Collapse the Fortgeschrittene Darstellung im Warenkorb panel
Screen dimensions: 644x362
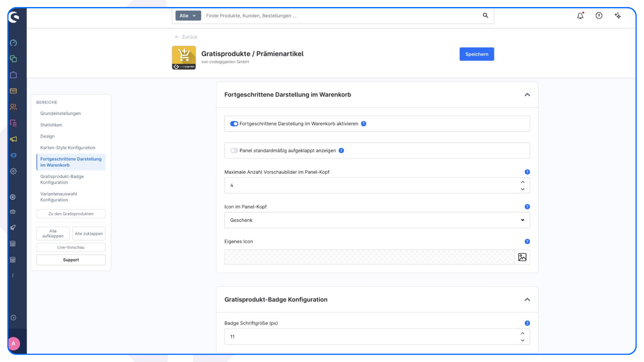pyautogui.click(x=527, y=95)
